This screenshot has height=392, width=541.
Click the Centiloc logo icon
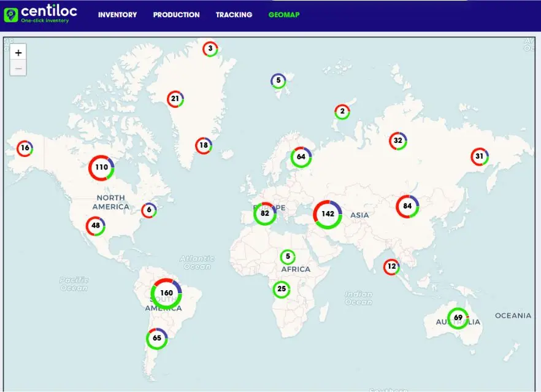click(x=12, y=15)
